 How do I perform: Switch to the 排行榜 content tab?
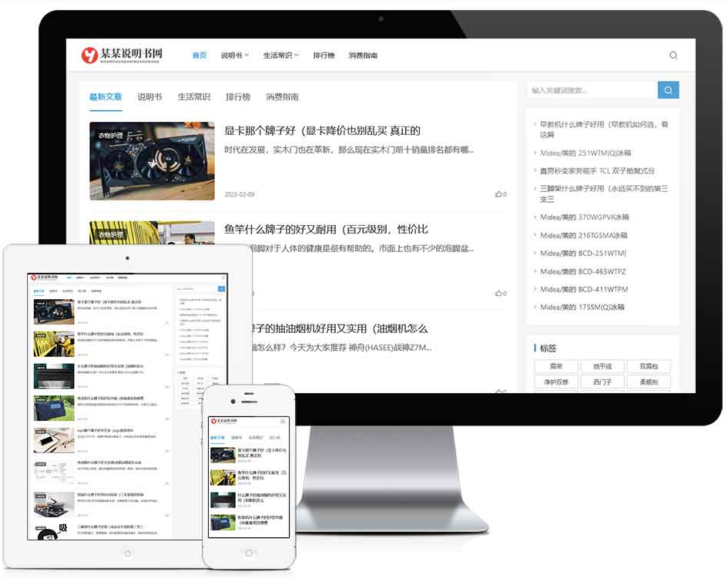[x=238, y=97]
